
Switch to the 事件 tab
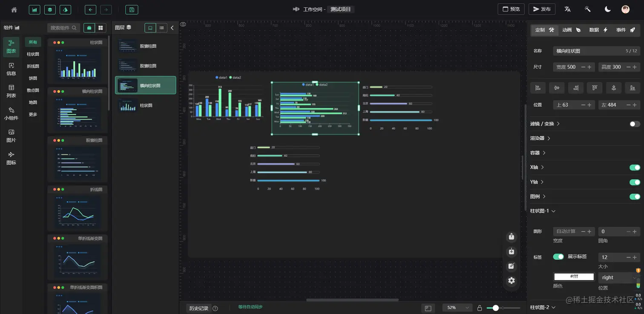(625, 30)
